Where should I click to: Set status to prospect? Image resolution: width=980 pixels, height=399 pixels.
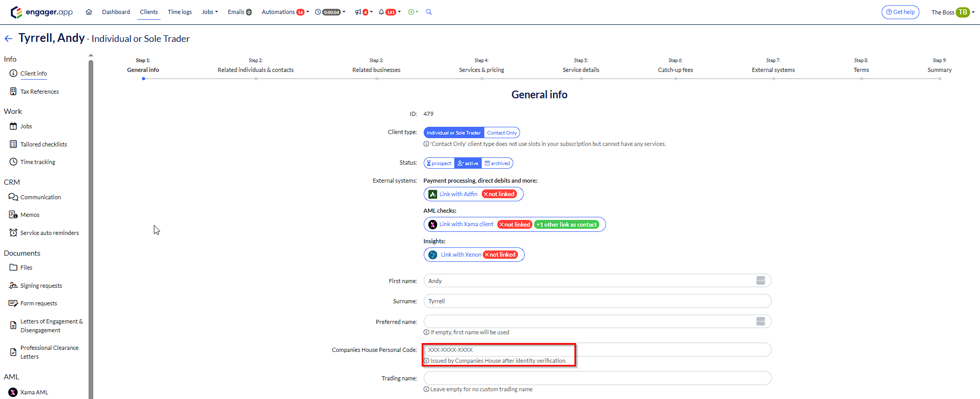click(x=439, y=164)
